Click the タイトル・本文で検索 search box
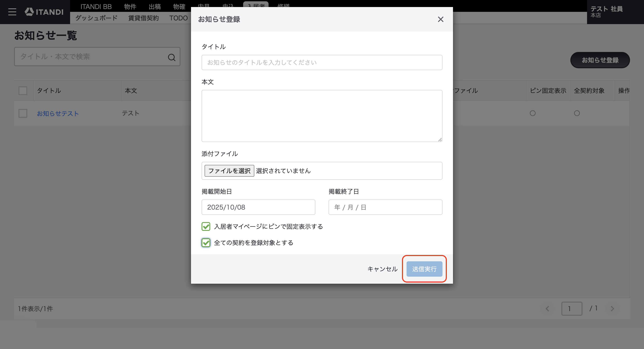 pos(97,57)
